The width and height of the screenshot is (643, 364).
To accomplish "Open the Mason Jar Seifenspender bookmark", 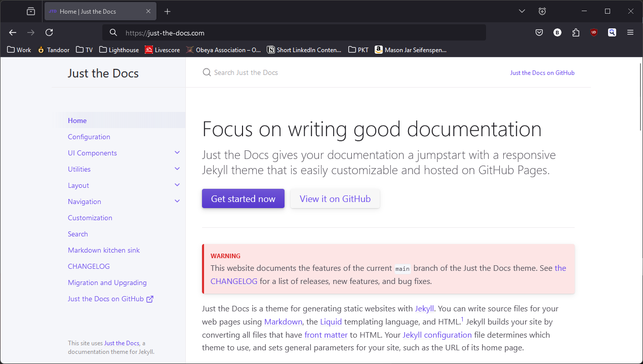I will 411,50.
